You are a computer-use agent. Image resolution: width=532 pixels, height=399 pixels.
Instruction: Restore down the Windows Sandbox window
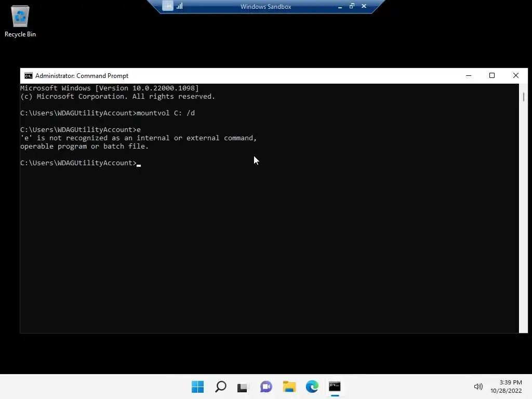(x=352, y=6)
